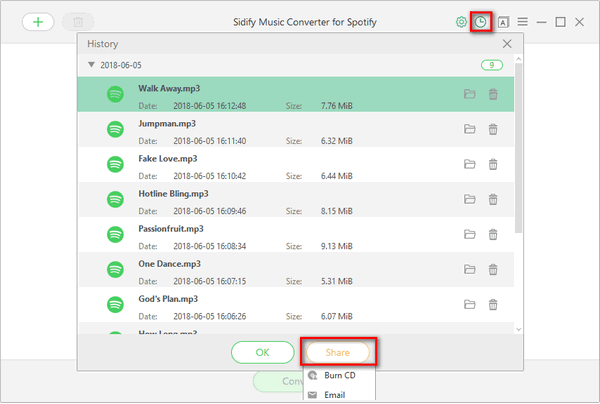Click Spotify icon beside Fake Love.mp3
The height and width of the screenshot is (404, 600).
tap(115, 165)
